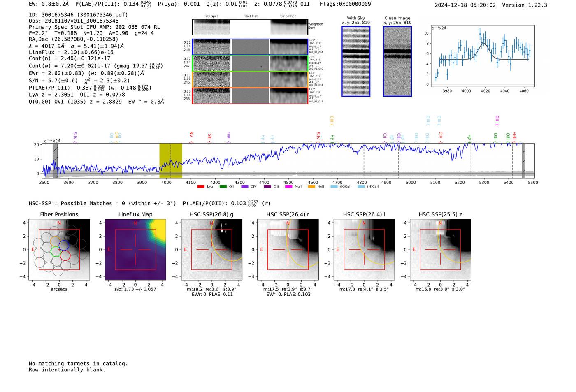
Task: Open the HSC SSP(26.8) g image
Action: point(211,250)
